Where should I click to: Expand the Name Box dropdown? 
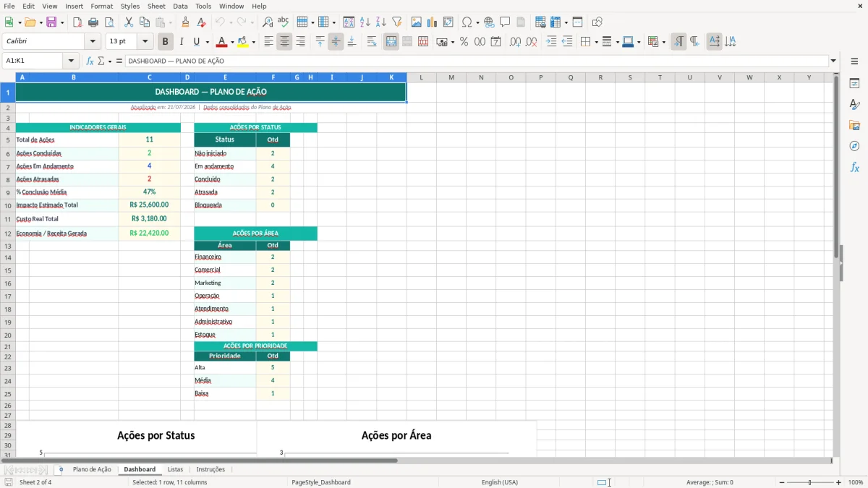point(71,61)
